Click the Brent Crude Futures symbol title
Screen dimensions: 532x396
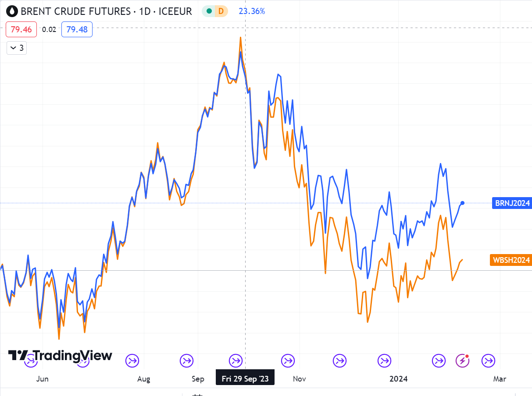point(106,11)
